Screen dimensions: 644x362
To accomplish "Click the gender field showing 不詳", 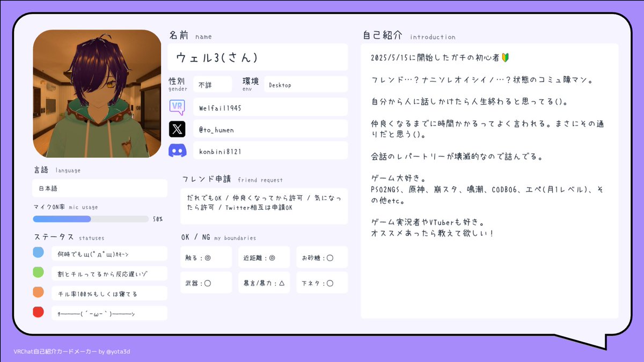I will pyautogui.click(x=213, y=84).
